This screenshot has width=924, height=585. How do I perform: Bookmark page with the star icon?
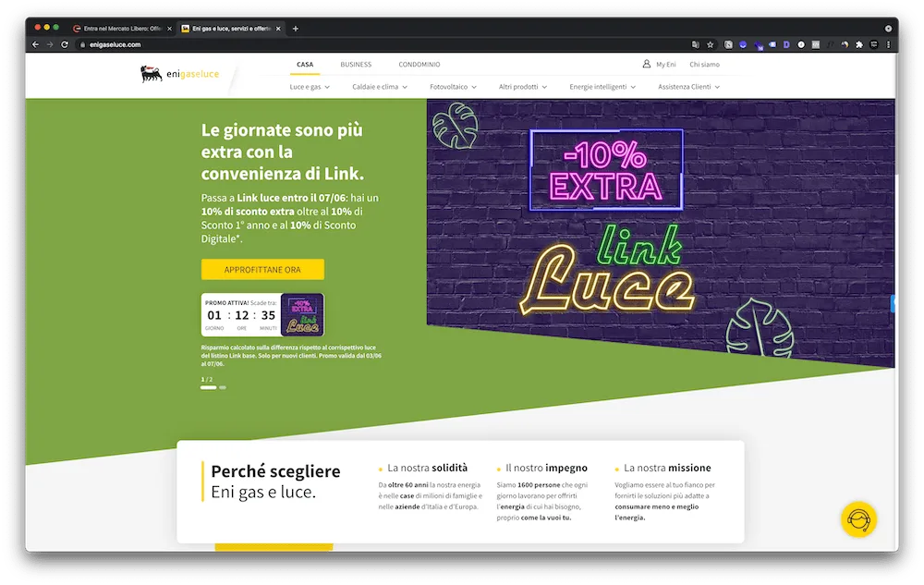point(710,44)
